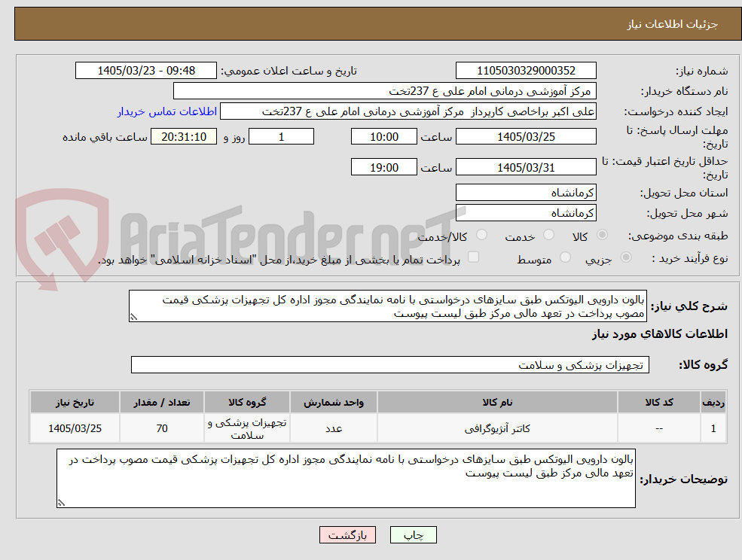The width and height of the screenshot is (742, 560).
Task: Click the price validity date 1405/03/31 field
Action: (526, 167)
